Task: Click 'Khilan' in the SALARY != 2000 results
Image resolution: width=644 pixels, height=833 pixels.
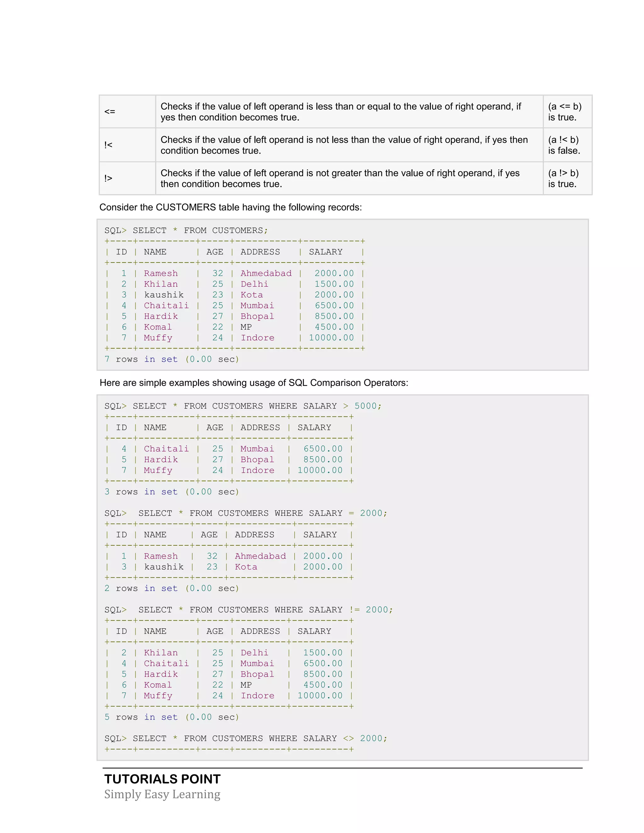Action: [161, 653]
